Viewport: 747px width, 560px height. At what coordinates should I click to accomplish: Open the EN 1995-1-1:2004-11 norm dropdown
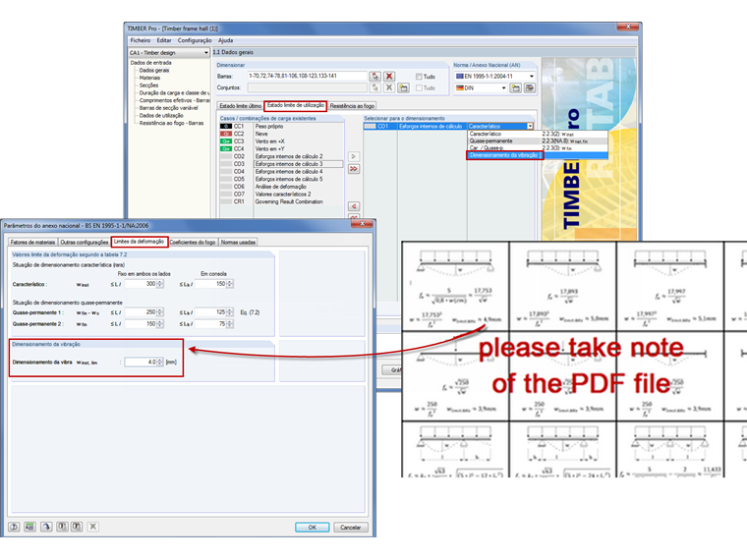495,77
